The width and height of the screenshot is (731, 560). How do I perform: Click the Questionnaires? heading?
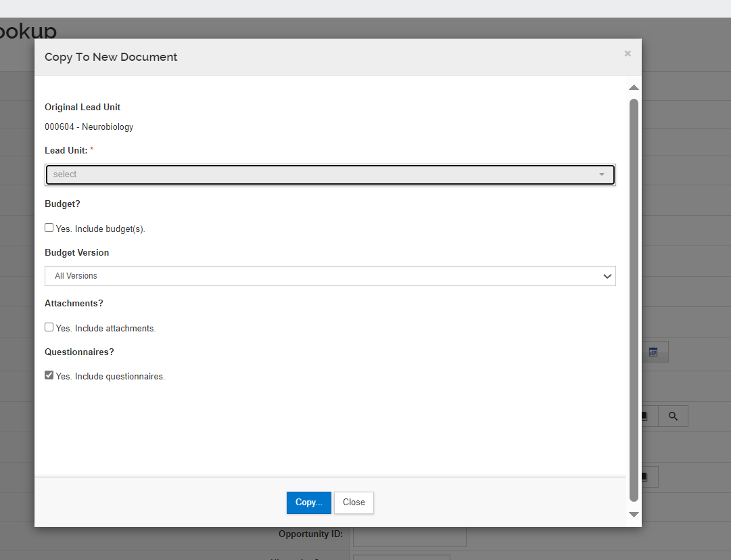[x=79, y=352]
